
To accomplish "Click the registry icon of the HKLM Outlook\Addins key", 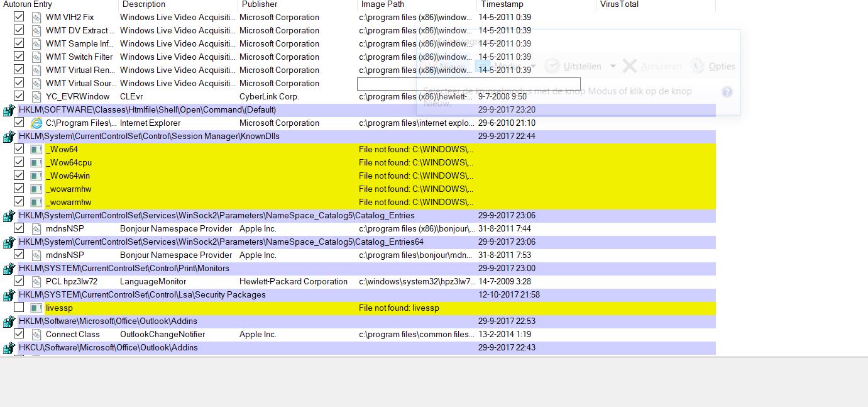I will pos(8,321).
